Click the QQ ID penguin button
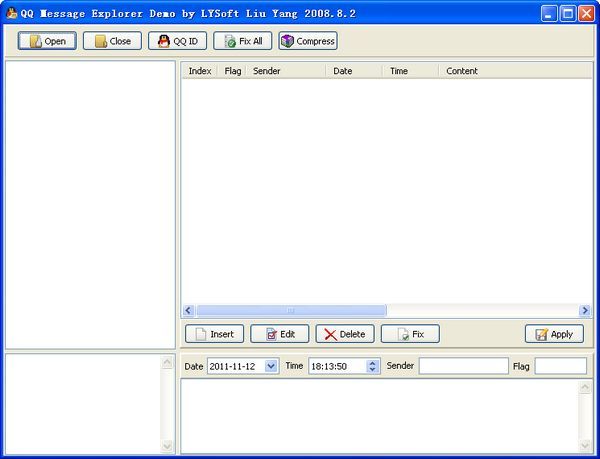Image resolution: width=600 pixels, height=459 pixels. [x=178, y=41]
